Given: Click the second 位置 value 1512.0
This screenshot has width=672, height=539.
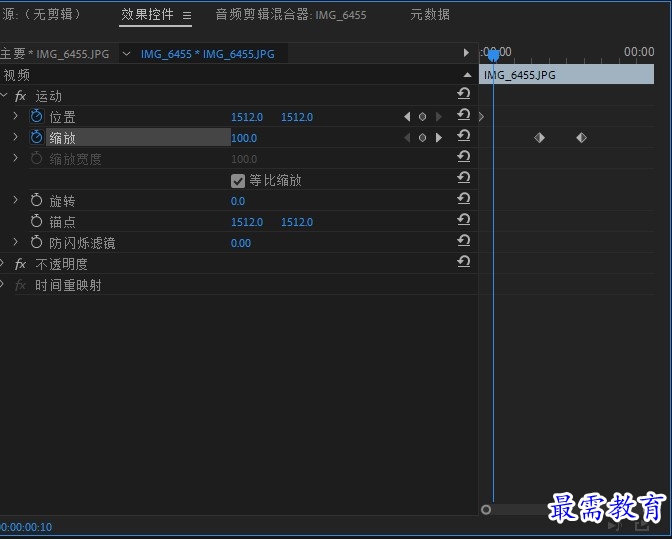Looking at the screenshot, I should [297, 117].
